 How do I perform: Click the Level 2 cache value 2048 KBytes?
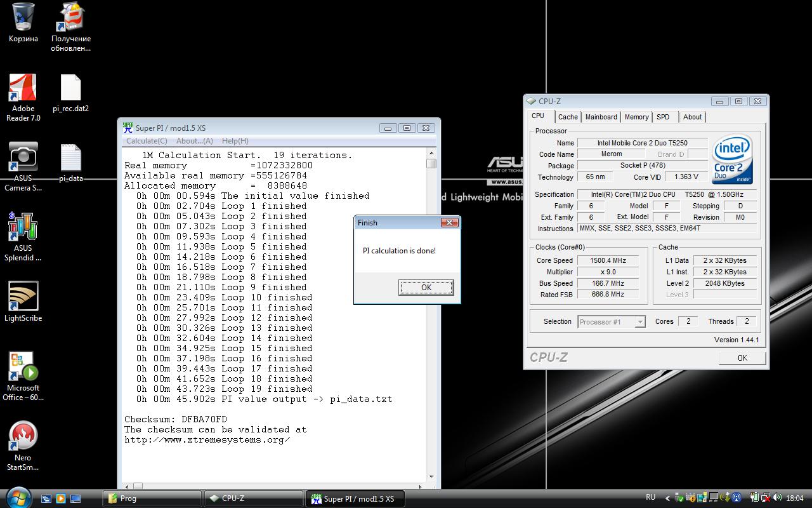point(724,283)
